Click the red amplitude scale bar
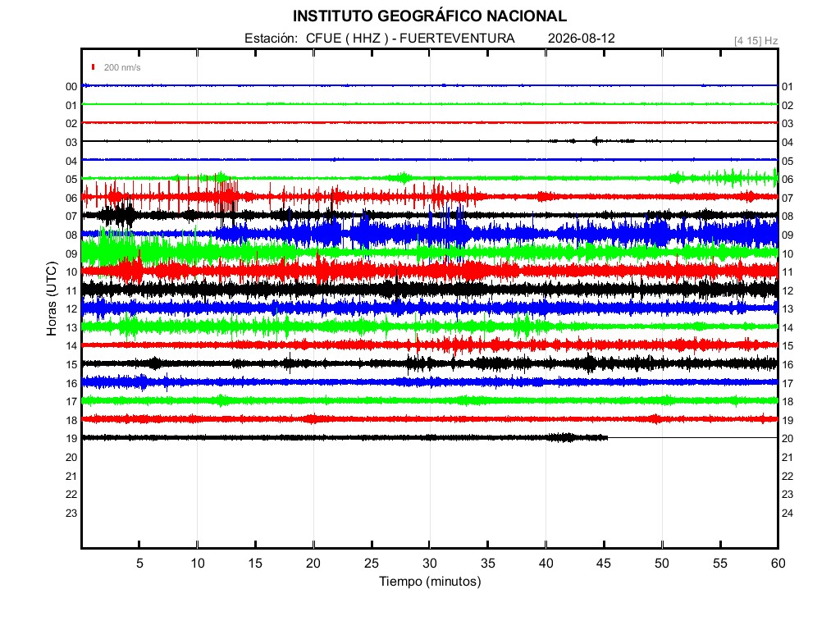The height and width of the screenshot is (630, 840). 94,67
